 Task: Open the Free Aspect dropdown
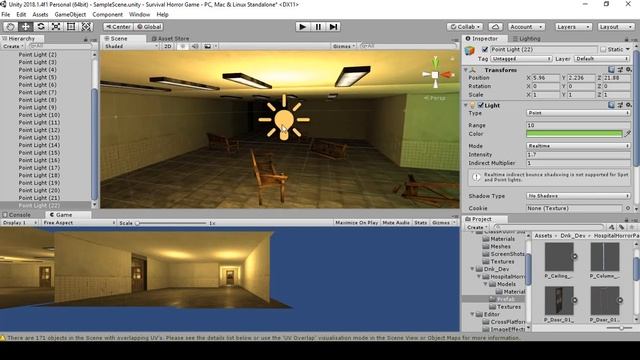point(79,222)
